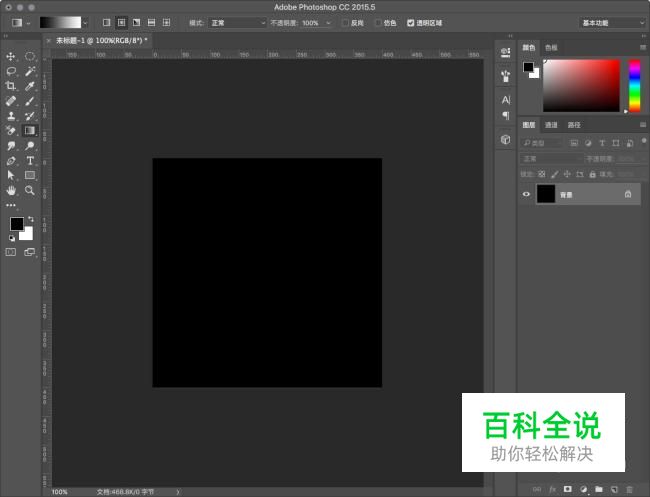Viewport: 650px width, 497px height.
Task: Open the 3D panel cube icon
Action: click(505, 140)
